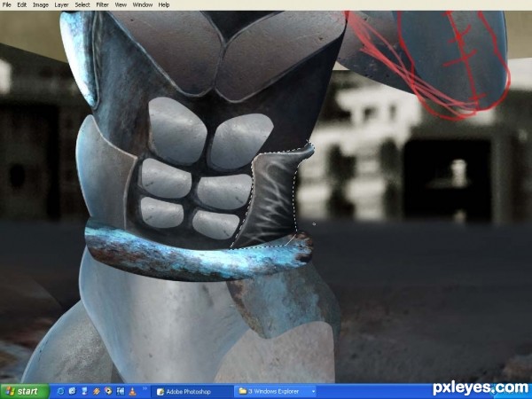
Task: Open the Help menu
Action: (164, 4)
